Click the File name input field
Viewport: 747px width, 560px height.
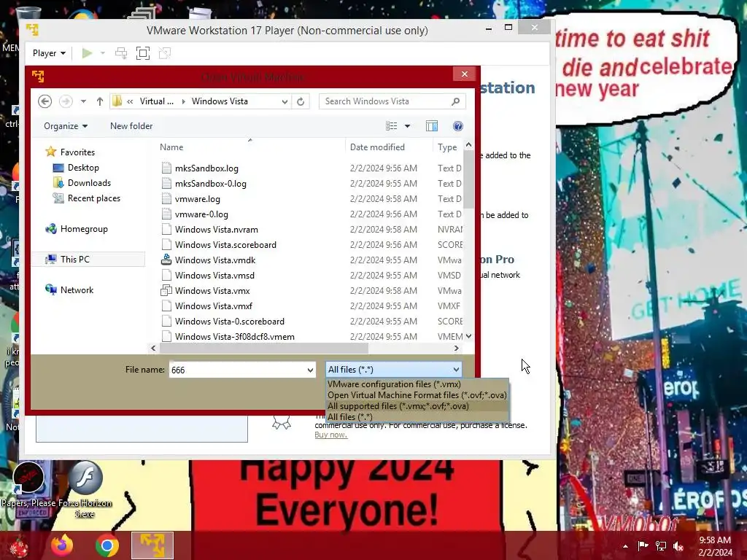tap(237, 370)
